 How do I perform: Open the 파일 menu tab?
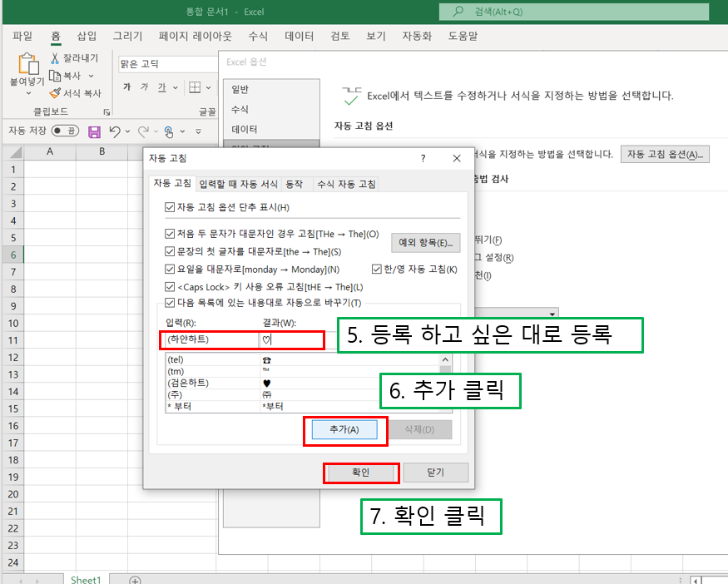[22, 36]
